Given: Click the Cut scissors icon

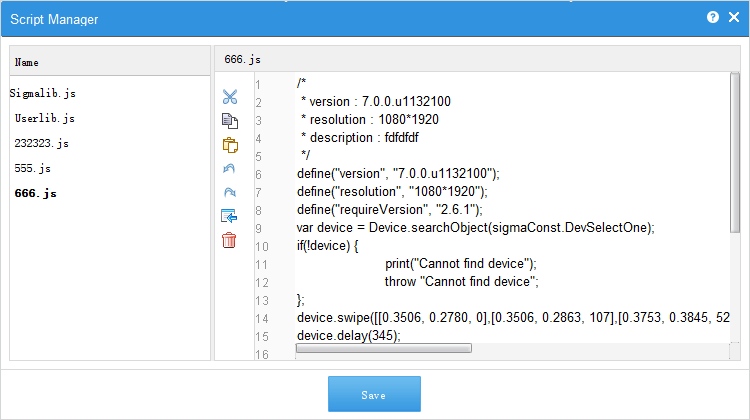Looking at the screenshot, I should (230, 97).
